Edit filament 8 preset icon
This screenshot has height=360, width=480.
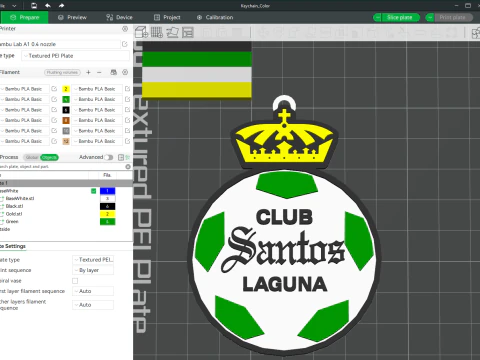pos(127,120)
